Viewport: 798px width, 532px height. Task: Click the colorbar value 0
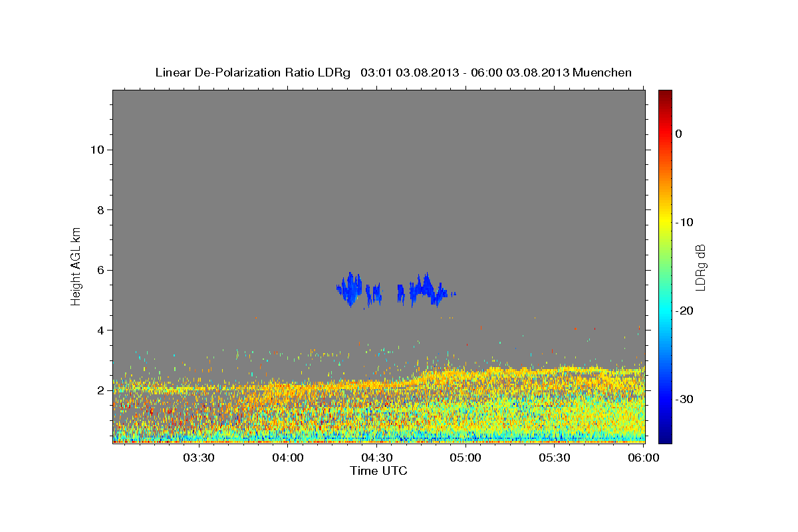(678, 134)
